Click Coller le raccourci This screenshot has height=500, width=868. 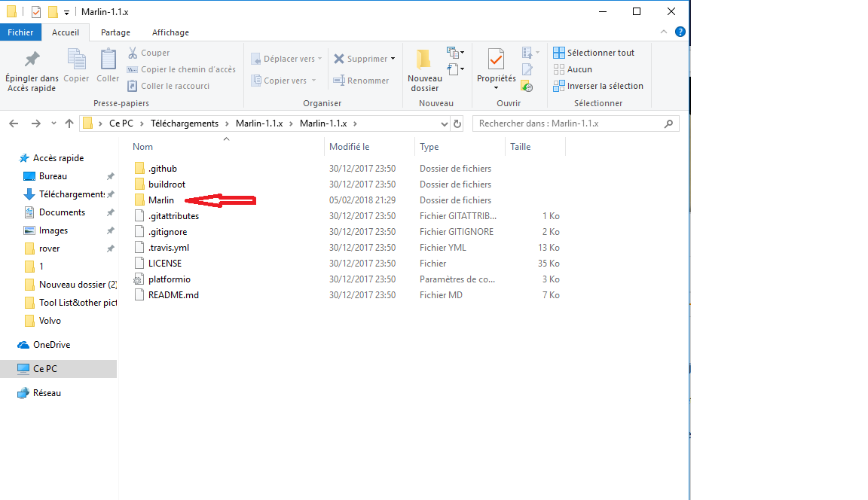click(169, 86)
